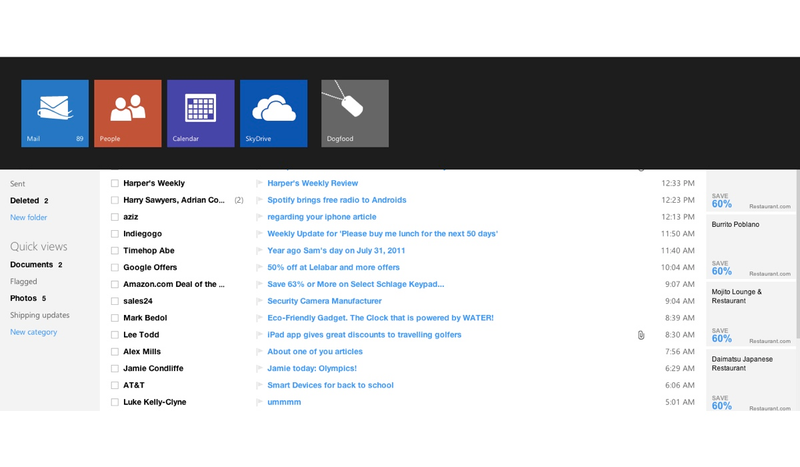
Task: Open Eco-Friendly Gadget Clock email
Action: [381, 318]
